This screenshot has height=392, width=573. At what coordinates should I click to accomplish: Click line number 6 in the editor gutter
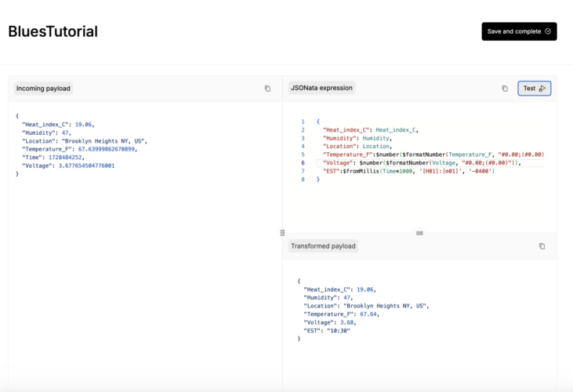coord(303,163)
